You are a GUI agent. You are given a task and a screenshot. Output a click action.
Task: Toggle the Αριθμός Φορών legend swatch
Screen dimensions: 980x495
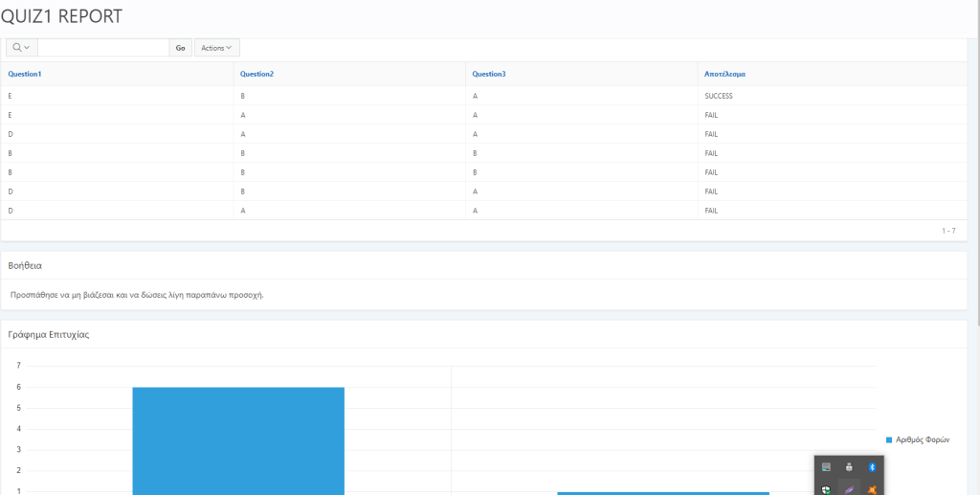pyautogui.click(x=889, y=439)
